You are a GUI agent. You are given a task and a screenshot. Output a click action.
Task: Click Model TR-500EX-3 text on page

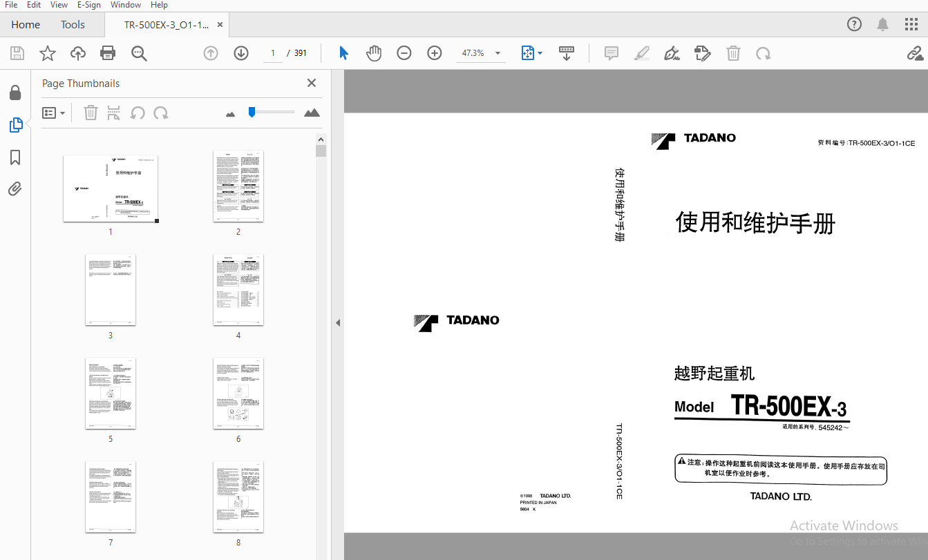761,407
